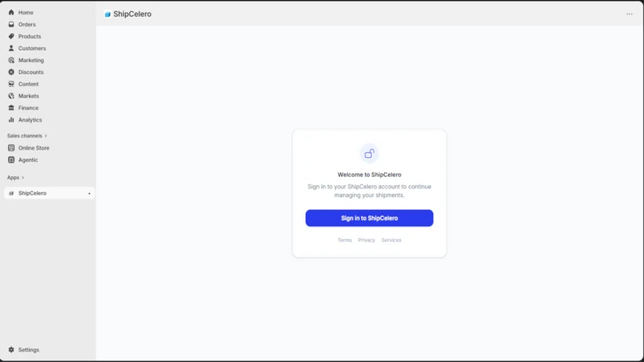
Task: Open the Markets label in sidebar
Action: [28, 96]
